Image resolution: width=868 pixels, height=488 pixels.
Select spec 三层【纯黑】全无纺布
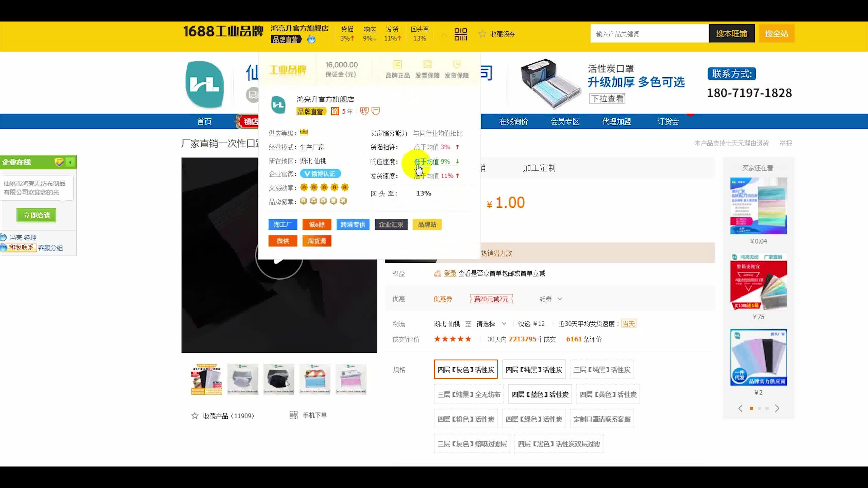[x=469, y=394]
